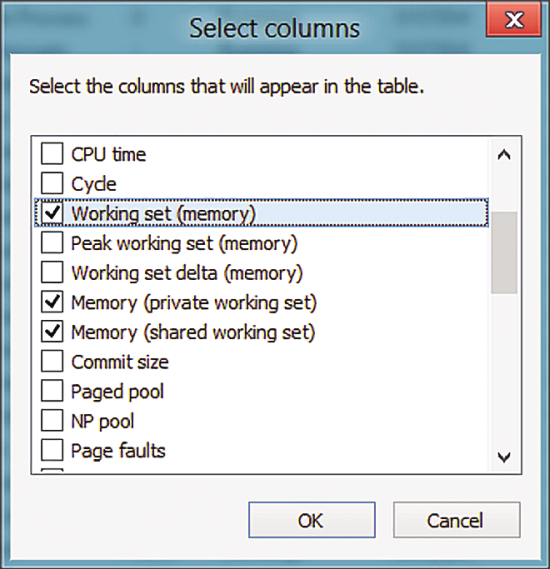This screenshot has width=550, height=569.
Task: Select 'Working set delta (memory)' label
Action: tap(186, 273)
